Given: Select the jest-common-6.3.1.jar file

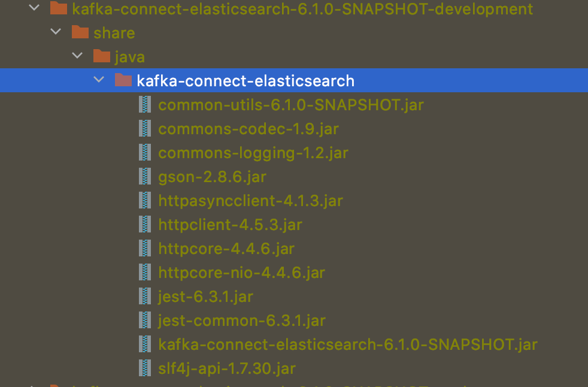Looking at the screenshot, I should coord(242,320).
